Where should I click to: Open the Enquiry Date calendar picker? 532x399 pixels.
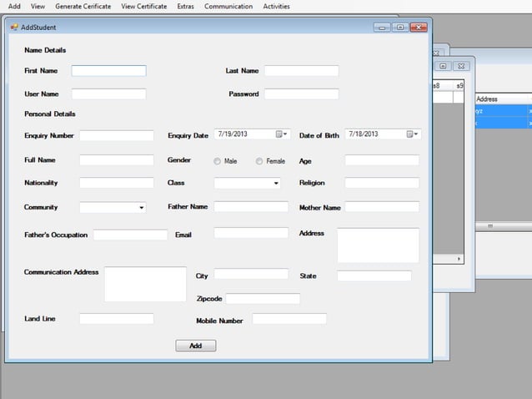281,134
